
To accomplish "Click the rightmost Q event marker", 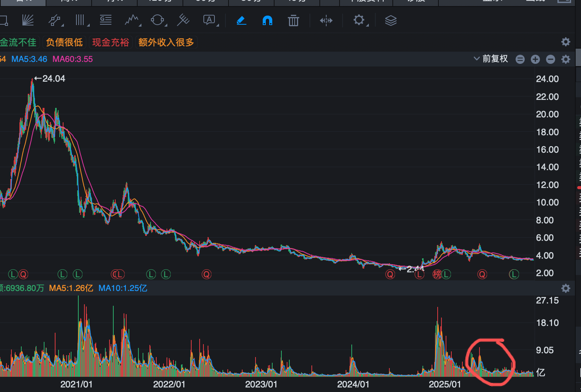I will [x=482, y=274].
